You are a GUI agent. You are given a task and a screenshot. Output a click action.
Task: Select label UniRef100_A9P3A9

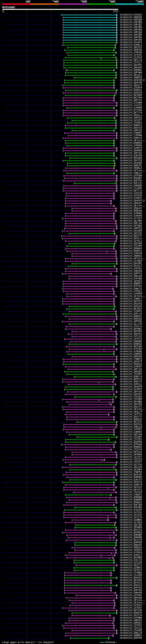click(131, 32)
